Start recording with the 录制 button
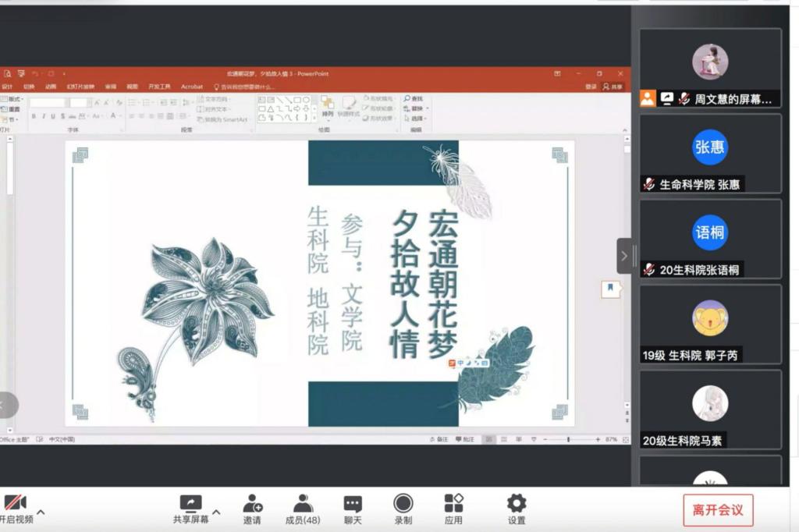799x532 pixels. click(x=403, y=504)
